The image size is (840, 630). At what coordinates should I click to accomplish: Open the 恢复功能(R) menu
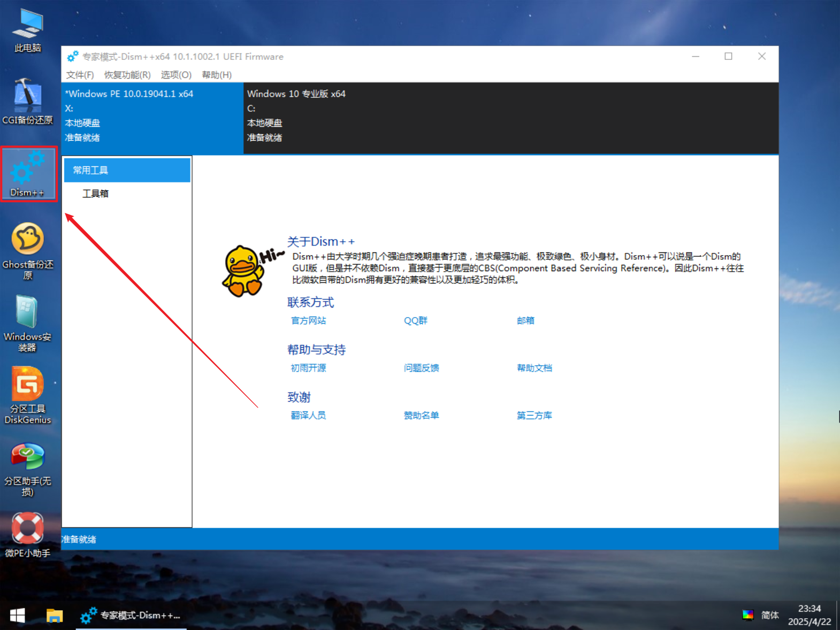click(127, 75)
